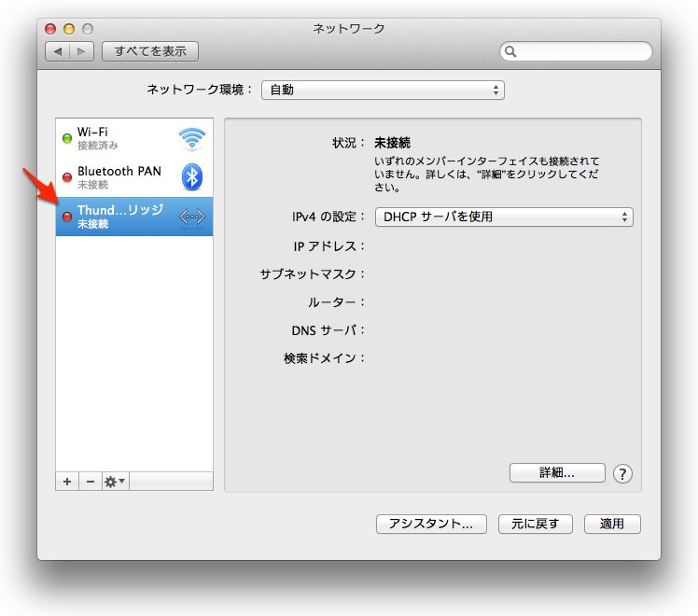Click the 元に戻す button
This screenshot has width=698, height=616.
(x=535, y=524)
